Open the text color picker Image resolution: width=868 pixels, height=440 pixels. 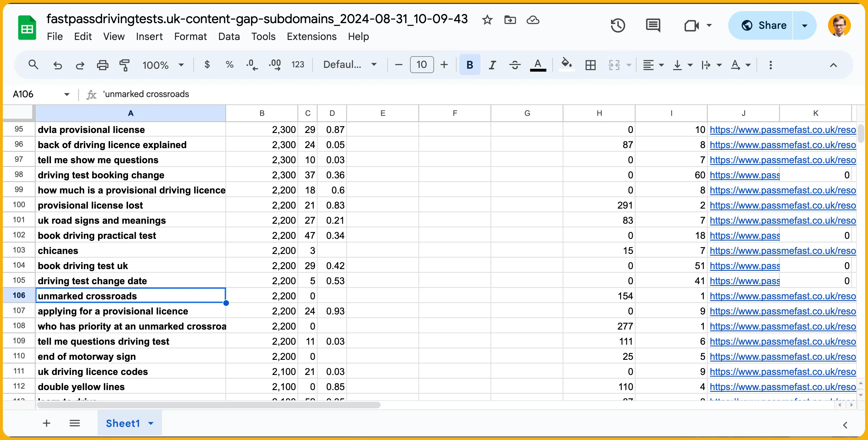tap(538, 65)
